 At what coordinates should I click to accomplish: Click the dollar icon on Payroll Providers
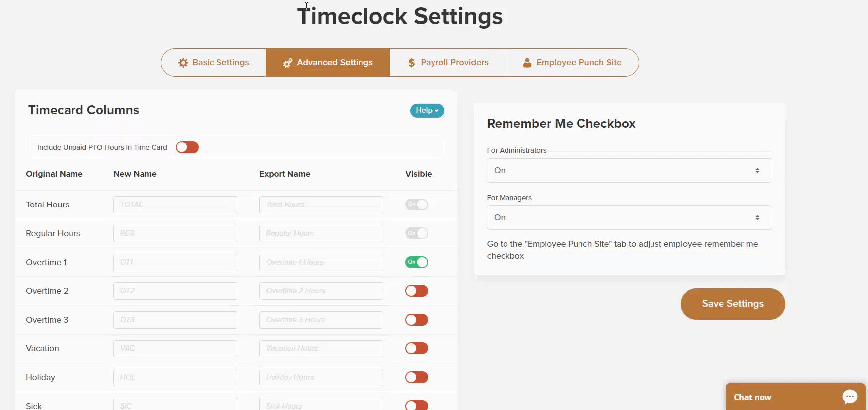click(x=411, y=62)
